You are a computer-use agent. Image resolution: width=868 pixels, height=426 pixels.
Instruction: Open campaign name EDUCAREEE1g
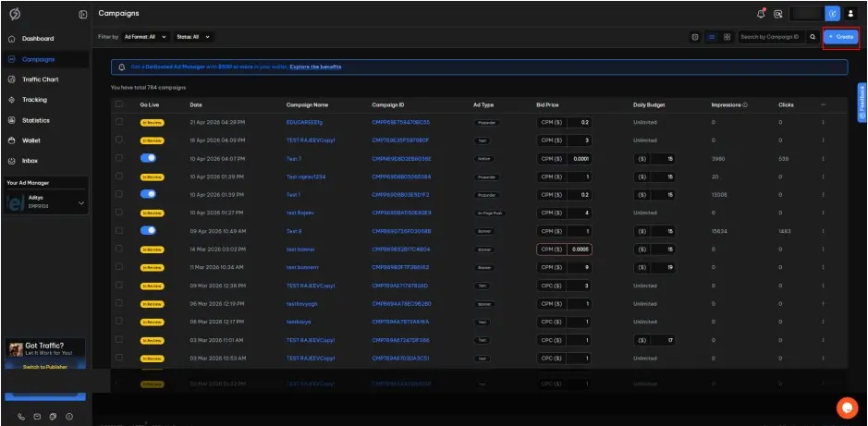pyautogui.click(x=304, y=122)
